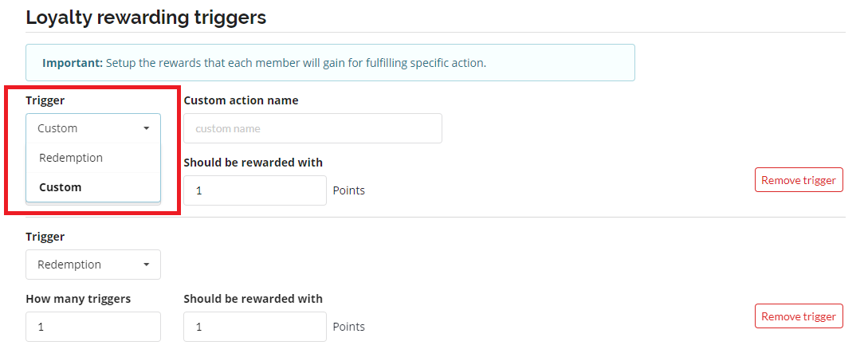Click the caret arrow in the Custom trigger dropdown
This screenshot has height=353, width=868.
[147, 128]
